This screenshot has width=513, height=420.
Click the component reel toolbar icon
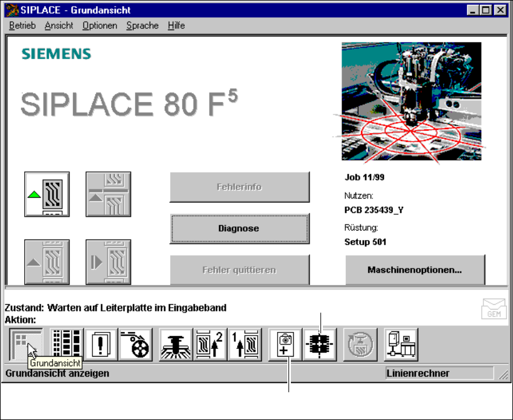tap(135, 345)
